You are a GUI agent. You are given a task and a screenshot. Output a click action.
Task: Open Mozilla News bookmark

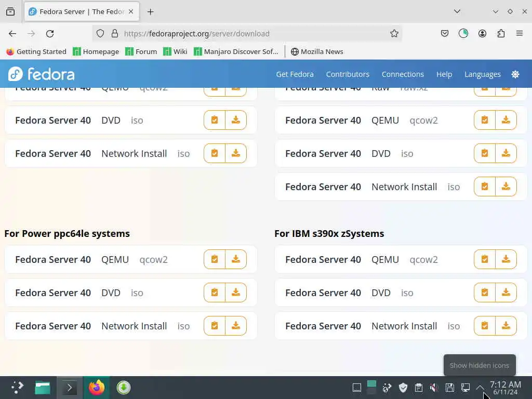click(x=317, y=51)
